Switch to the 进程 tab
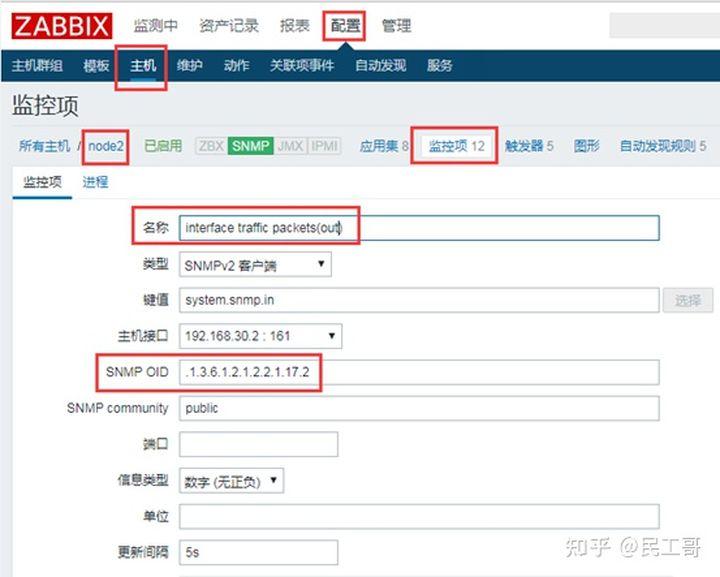This screenshot has height=577, width=720. (95, 182)
